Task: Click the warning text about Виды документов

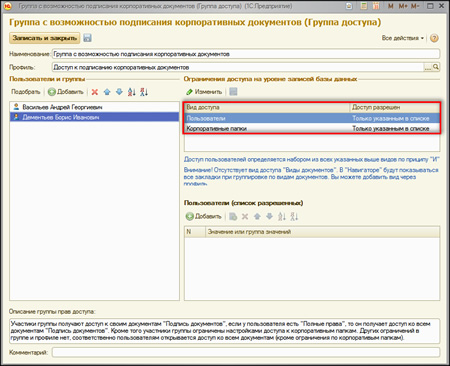Action: [311, 177]
